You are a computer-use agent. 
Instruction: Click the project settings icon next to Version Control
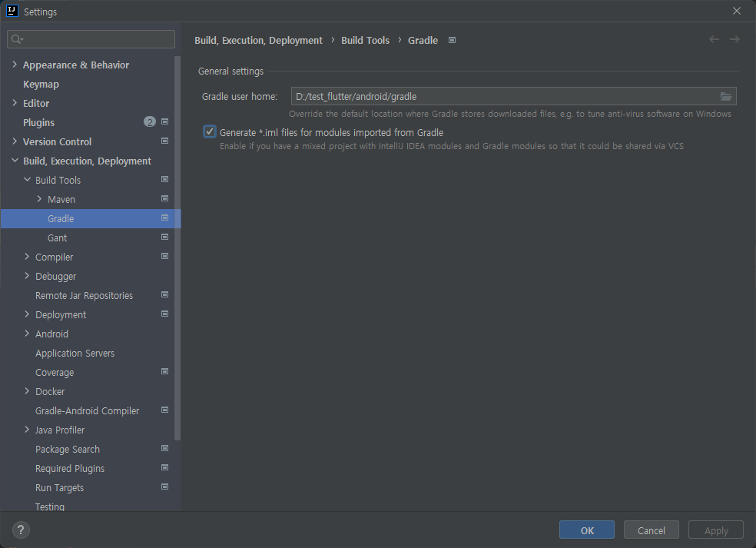click(x=164, y=141)
